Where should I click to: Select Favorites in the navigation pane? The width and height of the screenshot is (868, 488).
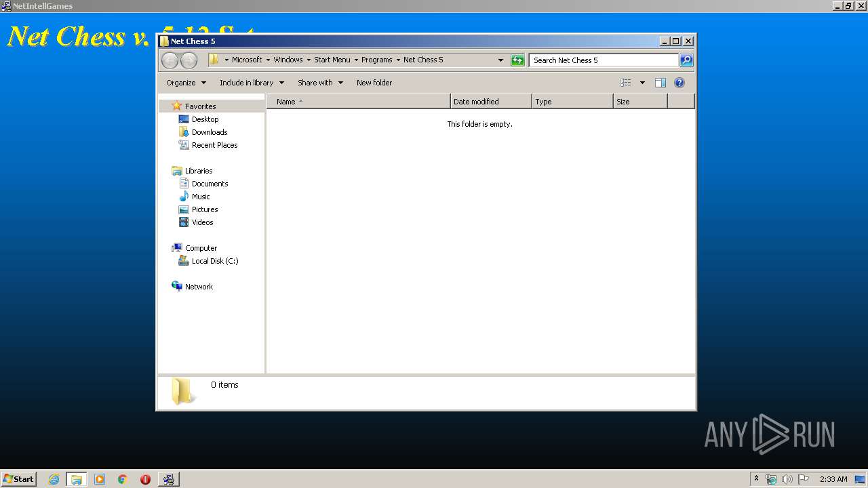tap(200, 106)
